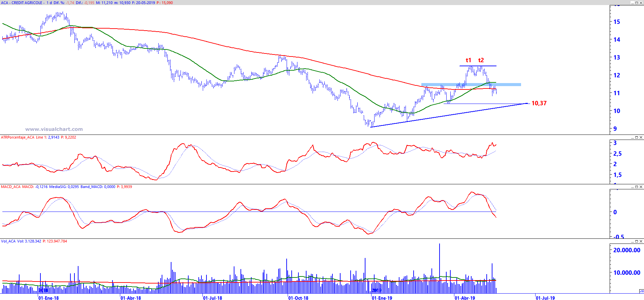
Task: Click the '20.000.00' volume axis label
Action: tap(627, 250)
